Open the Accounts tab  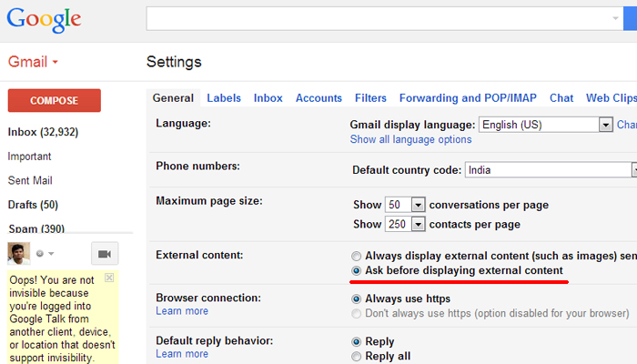[x=318, y=98]
